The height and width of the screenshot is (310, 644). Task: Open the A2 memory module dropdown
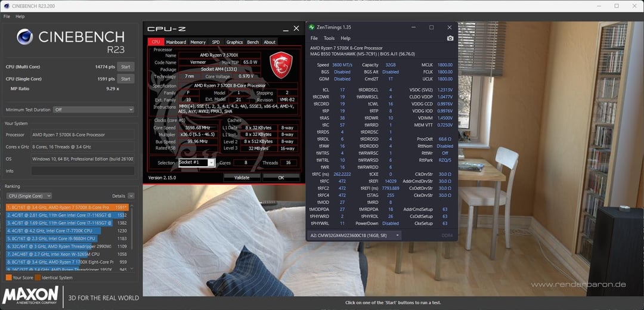pos(354,235)
